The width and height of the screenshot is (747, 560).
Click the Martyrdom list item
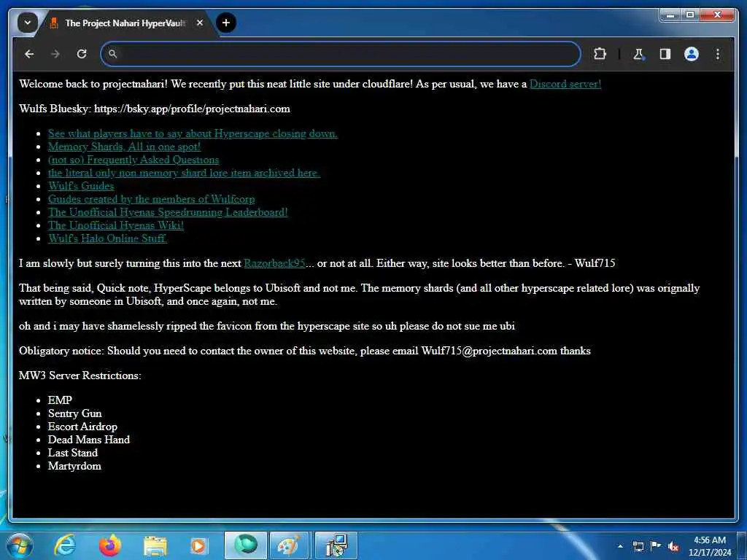(74, 466)
